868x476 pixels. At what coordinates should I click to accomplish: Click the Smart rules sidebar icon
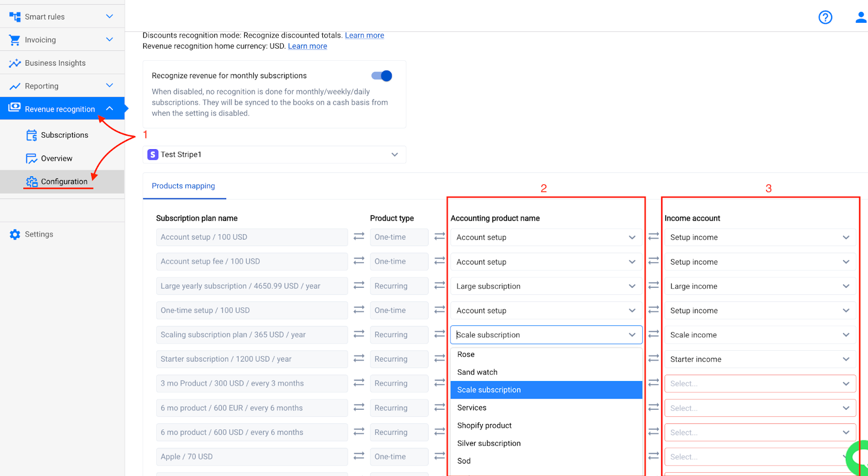[x=15, y=17]
